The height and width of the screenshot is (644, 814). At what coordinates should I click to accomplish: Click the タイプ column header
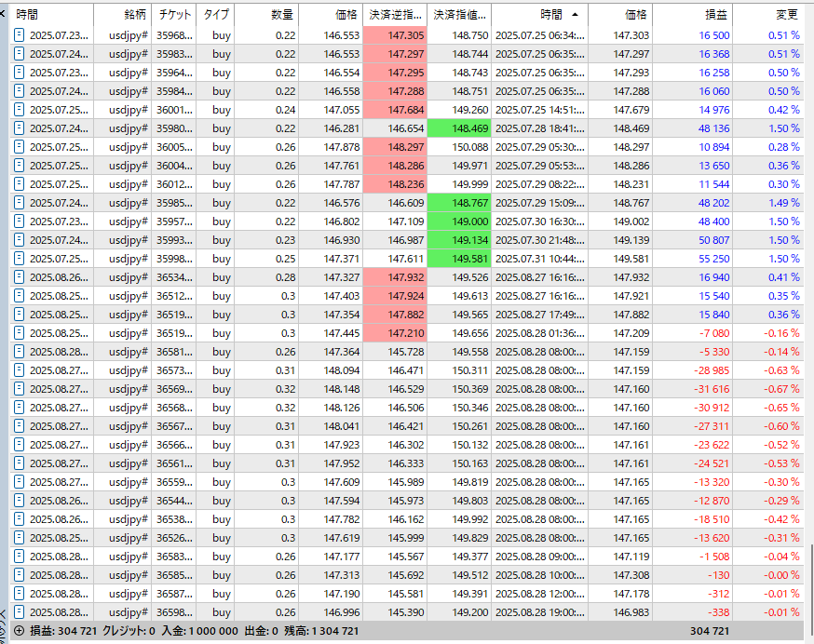[216, 15]
